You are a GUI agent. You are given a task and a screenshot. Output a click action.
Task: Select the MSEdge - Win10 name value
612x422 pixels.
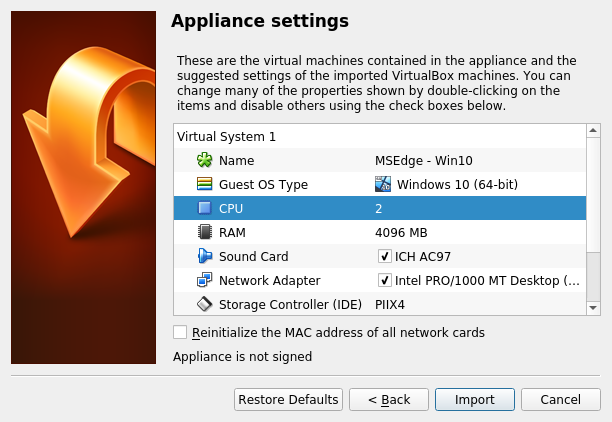(423, 160)
